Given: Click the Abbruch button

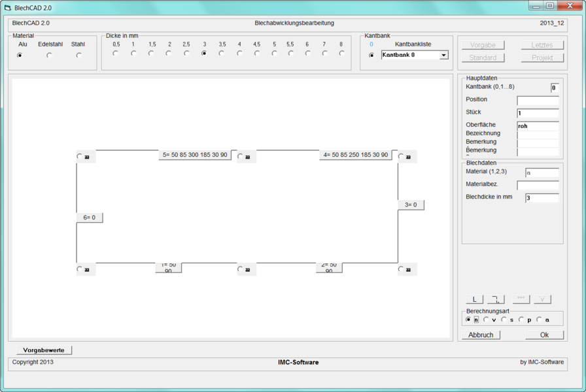Looking at the screenshot, I should click(x=481, y=335).
